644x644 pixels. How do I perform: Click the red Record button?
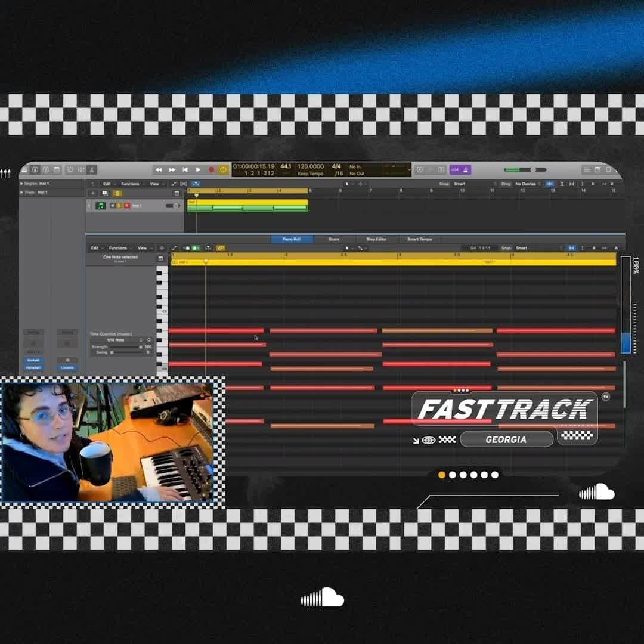point(211,169)
